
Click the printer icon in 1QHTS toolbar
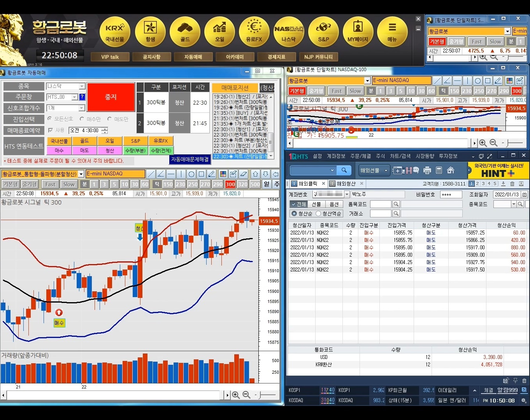tap(427, 170)
